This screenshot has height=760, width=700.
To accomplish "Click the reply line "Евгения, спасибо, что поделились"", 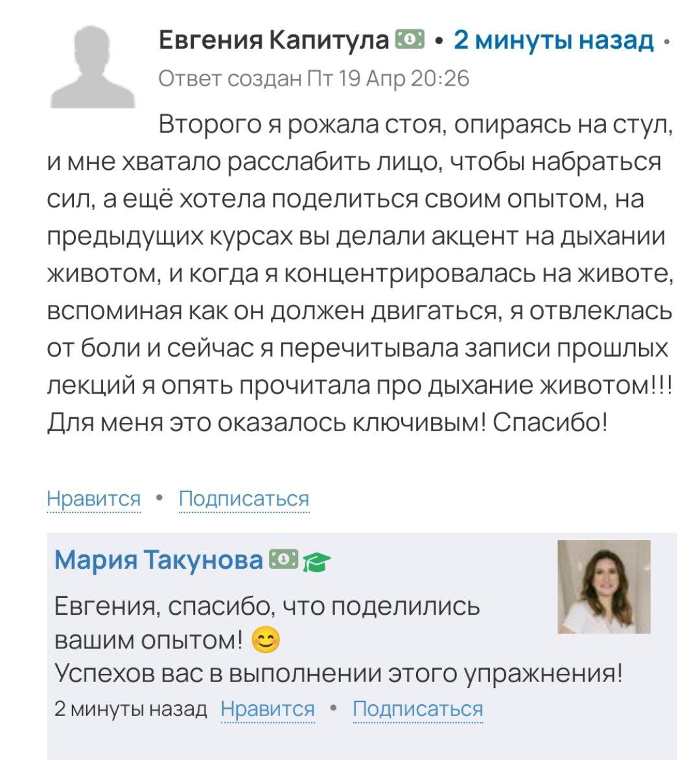I will click(x=267, y=606).
